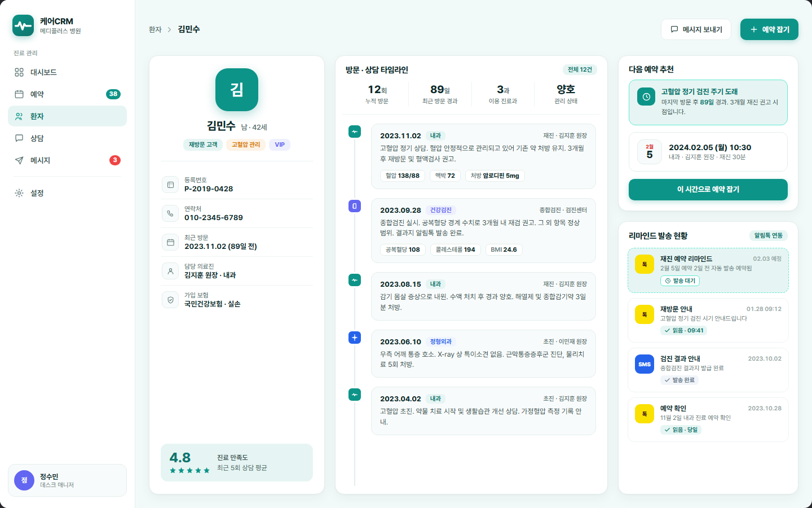The height and width of the screenshot is (508, 812).
Task: Click the 콜레스테롤 194 chip
Action: coord(456,249)
